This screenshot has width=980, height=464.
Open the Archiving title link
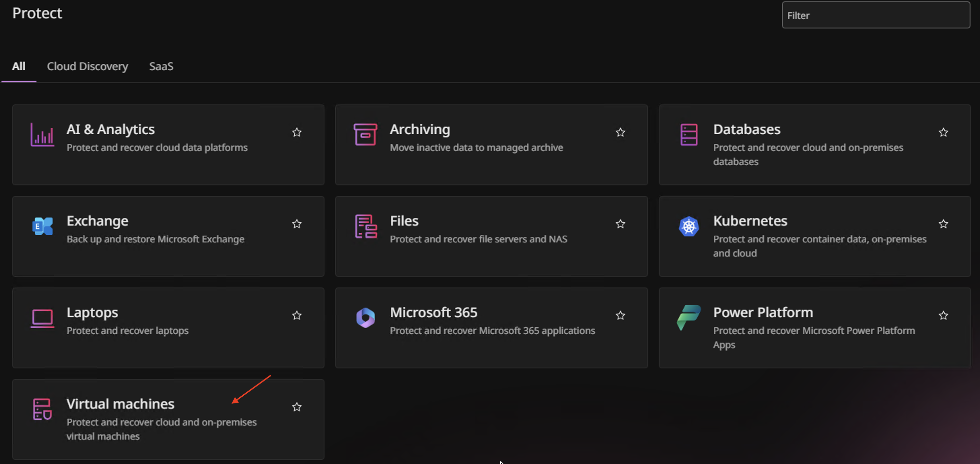[x=420, y=129]
